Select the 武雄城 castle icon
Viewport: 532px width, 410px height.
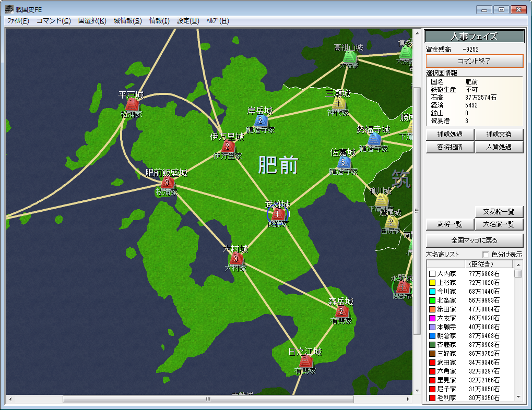point(278,214)
